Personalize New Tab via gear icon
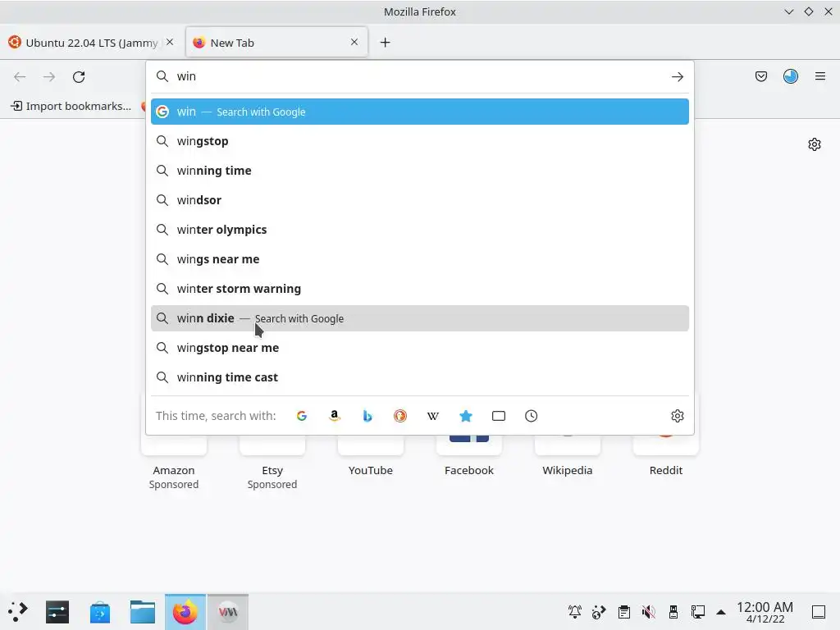 [815, 144]
